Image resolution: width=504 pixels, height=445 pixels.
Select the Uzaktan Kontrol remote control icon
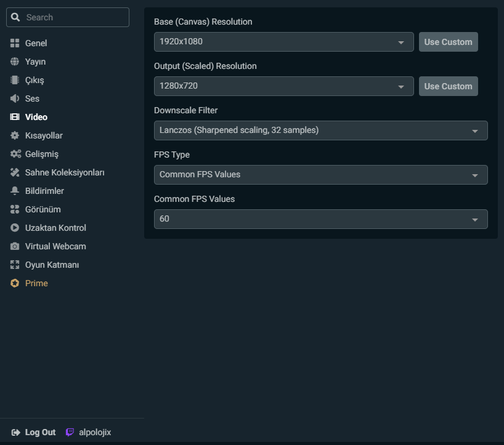click(14, 228)
